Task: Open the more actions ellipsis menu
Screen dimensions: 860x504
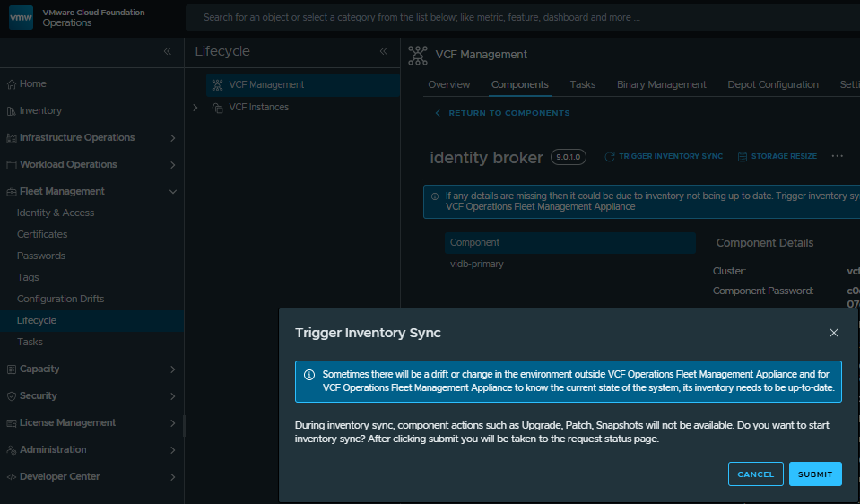Action: 838,156
